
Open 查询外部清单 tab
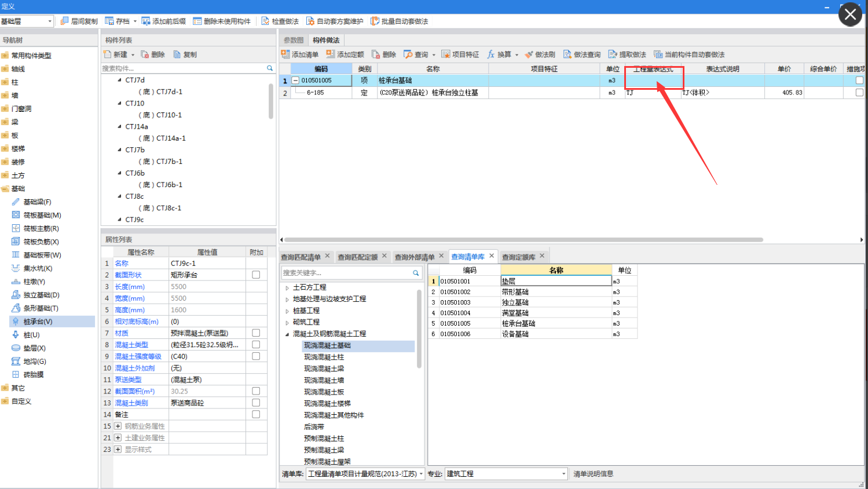415,257
